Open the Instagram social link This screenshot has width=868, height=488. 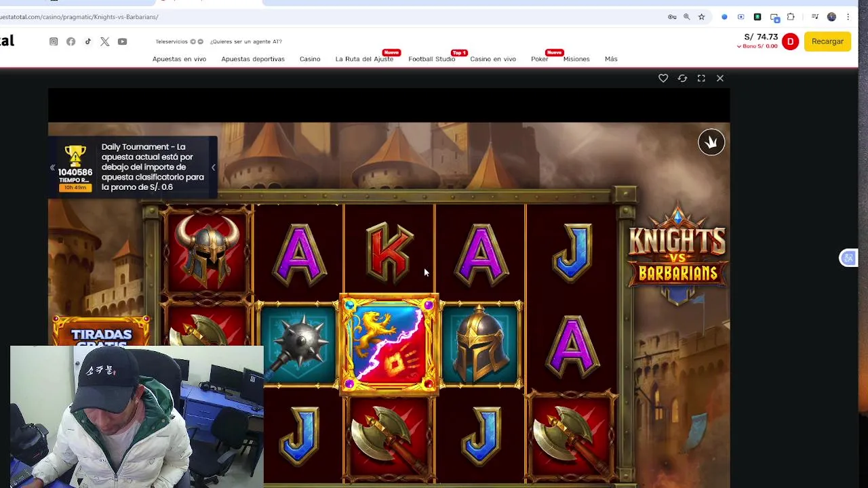tap(54, 41)
